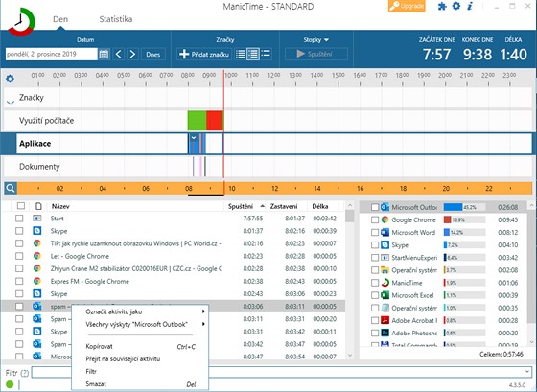Image resolution: width=537 pixels, height=392 pixels.
Task: Click green block in Využití počítače timeline
Action: coord(197,120)
